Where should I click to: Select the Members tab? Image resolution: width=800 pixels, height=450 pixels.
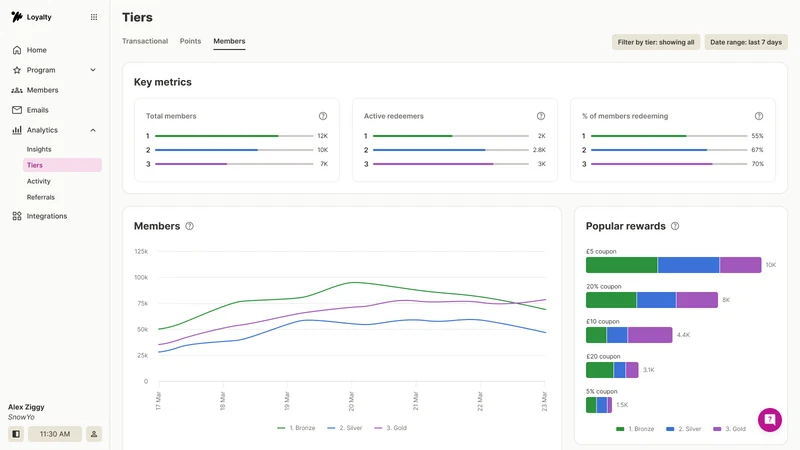[229, 41]
